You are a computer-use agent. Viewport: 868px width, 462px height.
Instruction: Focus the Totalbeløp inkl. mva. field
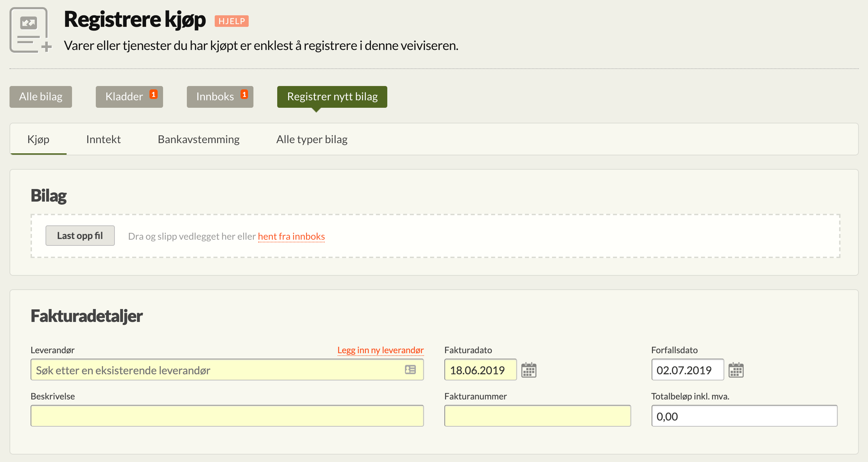[744, 416]
